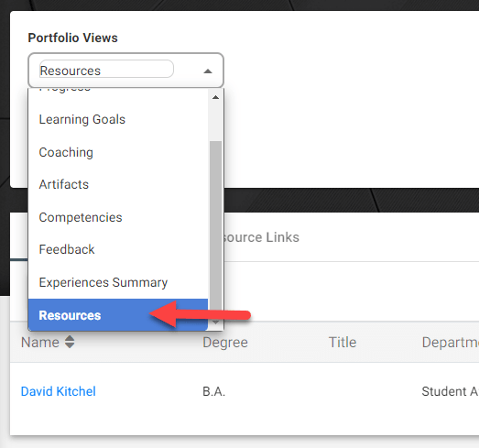Screen dimensions: 479x448
Task: Select Artifacts in Portfolio Views list
Action: 118,184
